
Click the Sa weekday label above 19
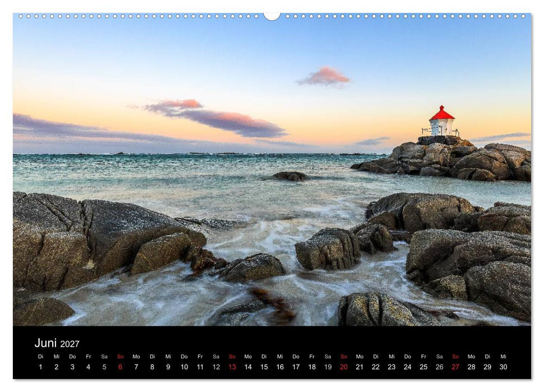[x=328, y=357]
